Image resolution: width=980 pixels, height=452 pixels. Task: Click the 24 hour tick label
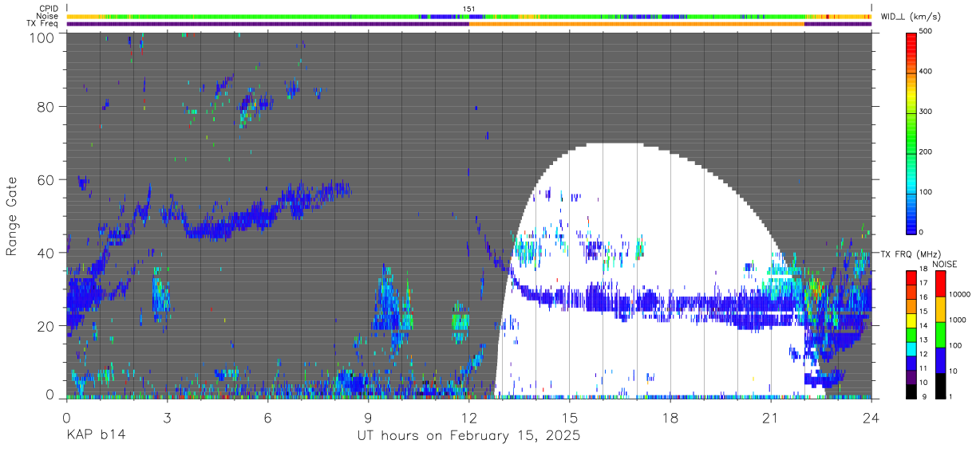coord(871,417)
